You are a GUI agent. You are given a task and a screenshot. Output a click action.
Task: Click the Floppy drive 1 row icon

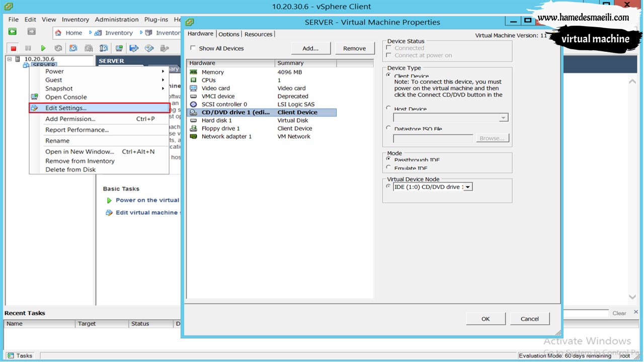click(x=194, y=128)
